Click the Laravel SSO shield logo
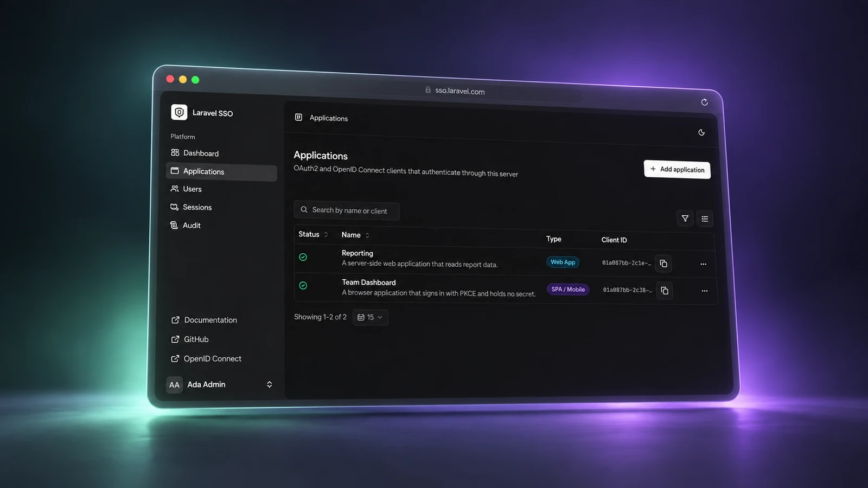The image size is (868, 488). (179, 112)
